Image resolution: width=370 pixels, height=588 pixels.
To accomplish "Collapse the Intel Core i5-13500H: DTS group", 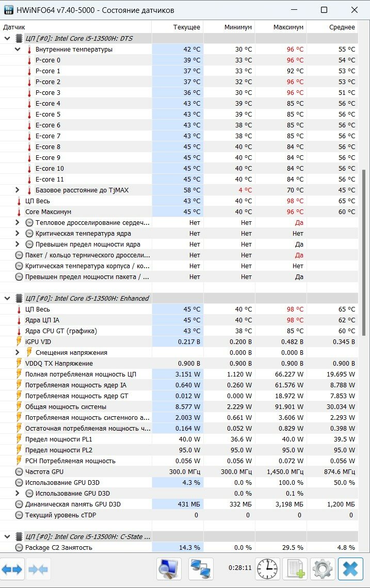I will (x=7, y=38).
